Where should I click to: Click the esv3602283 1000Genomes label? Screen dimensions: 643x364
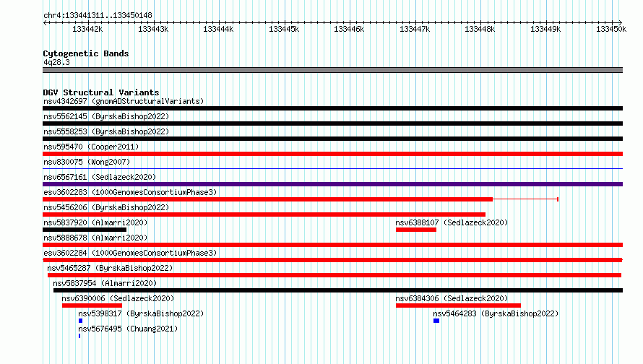coord(130,192)
